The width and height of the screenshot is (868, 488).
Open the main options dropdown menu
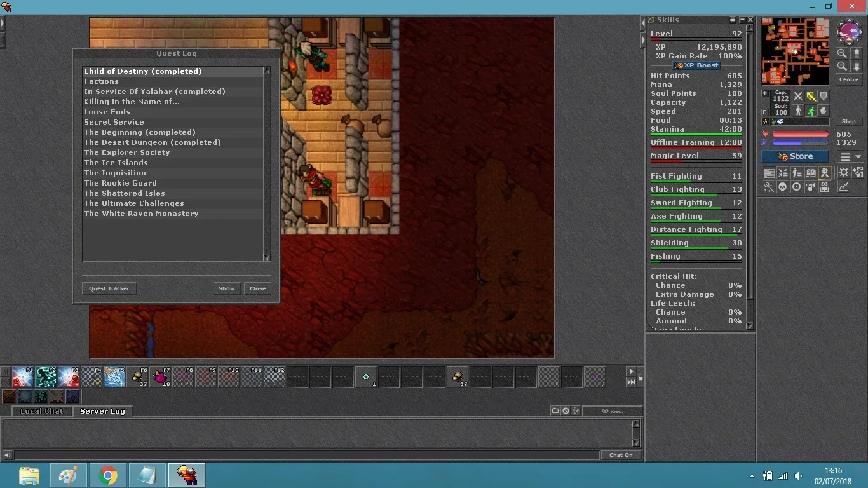click(851, 157)
